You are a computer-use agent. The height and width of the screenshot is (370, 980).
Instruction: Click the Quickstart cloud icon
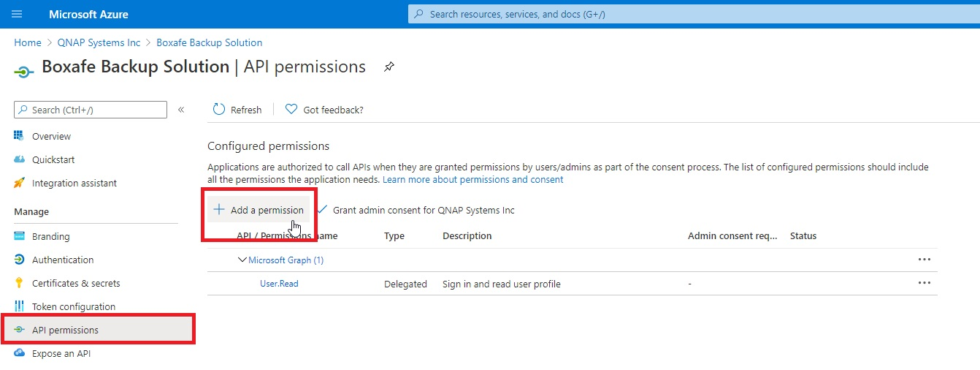point(20,159)
